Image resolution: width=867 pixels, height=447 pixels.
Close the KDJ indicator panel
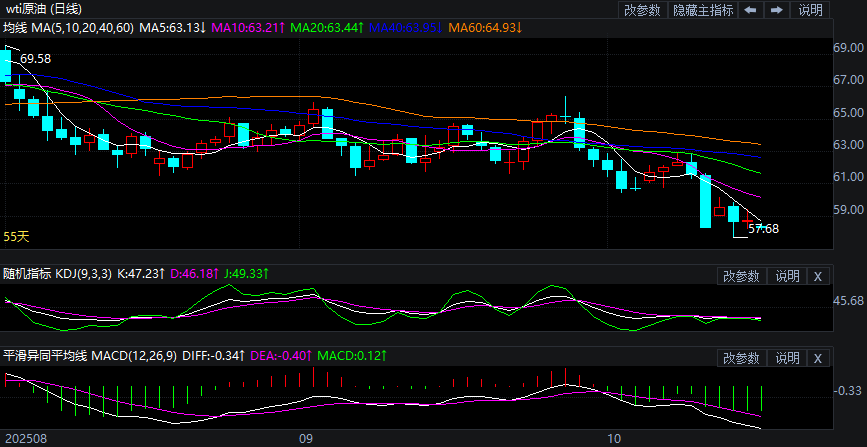[x=817, y=276]
